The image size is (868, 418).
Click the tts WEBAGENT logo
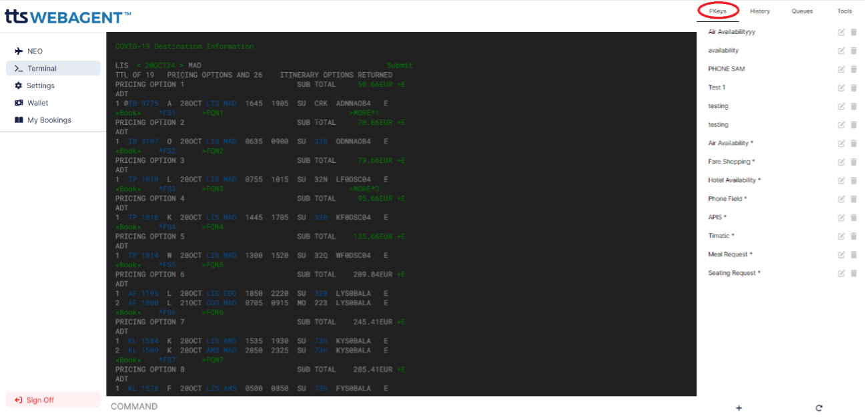click(x=67, y=17)
